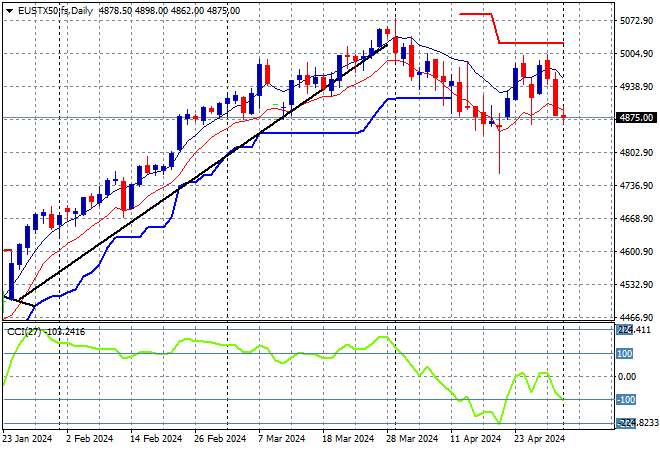Image resolution: width=660 pixels, height=450 pixels.
Task: Click the 28 Mar 2024 date label
Action: click(x=412, y=439)
